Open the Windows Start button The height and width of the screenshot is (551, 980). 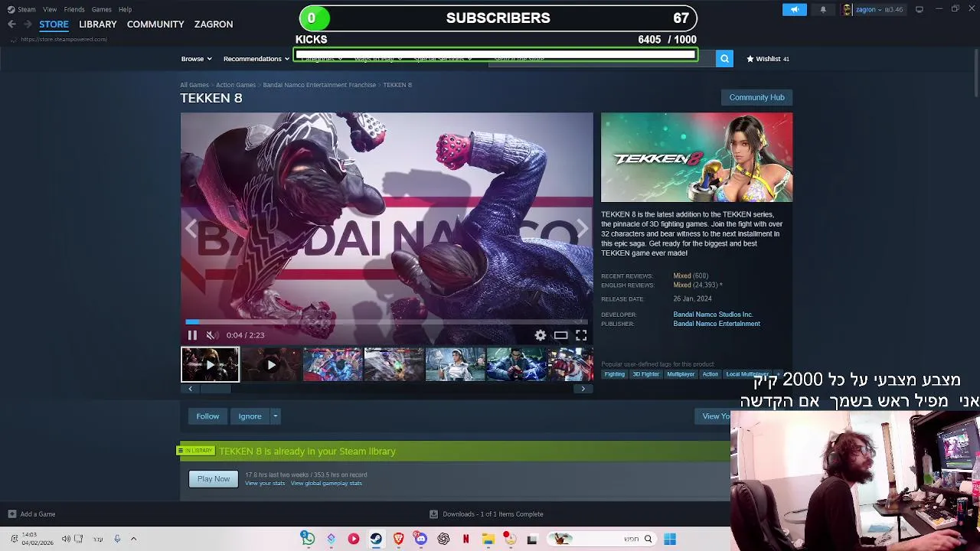tap(670, 539)
